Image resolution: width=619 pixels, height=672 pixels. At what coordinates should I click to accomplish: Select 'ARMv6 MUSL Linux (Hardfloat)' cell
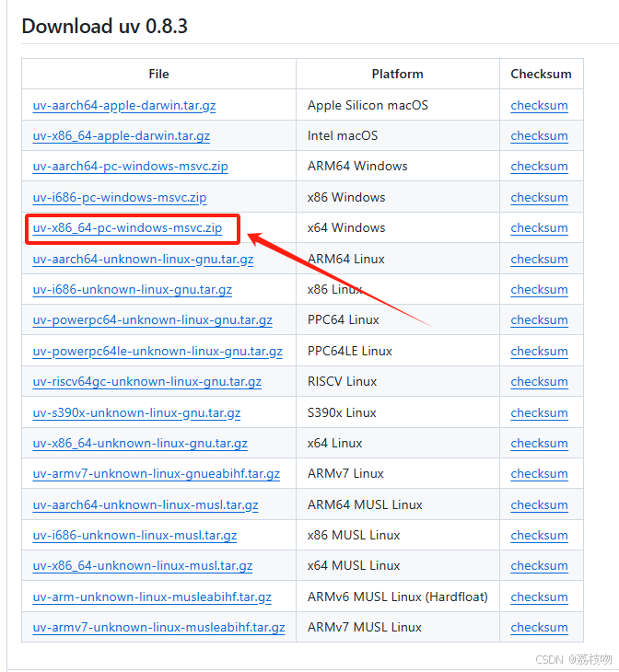point(398,597)
